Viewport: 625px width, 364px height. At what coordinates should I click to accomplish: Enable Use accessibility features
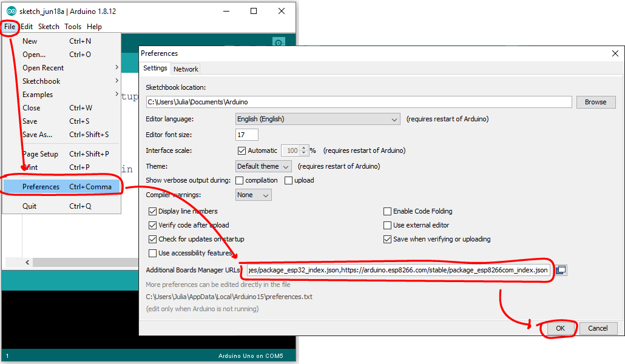[152, 253]
